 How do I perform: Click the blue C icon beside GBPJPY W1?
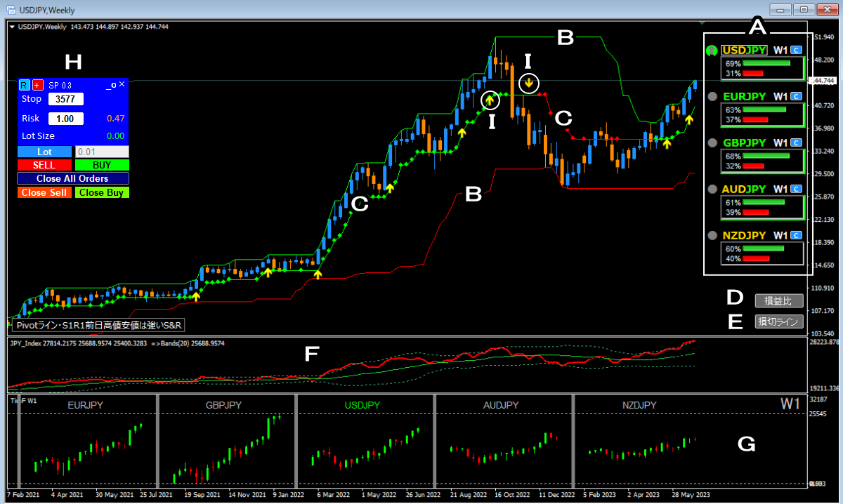(796, 142)
